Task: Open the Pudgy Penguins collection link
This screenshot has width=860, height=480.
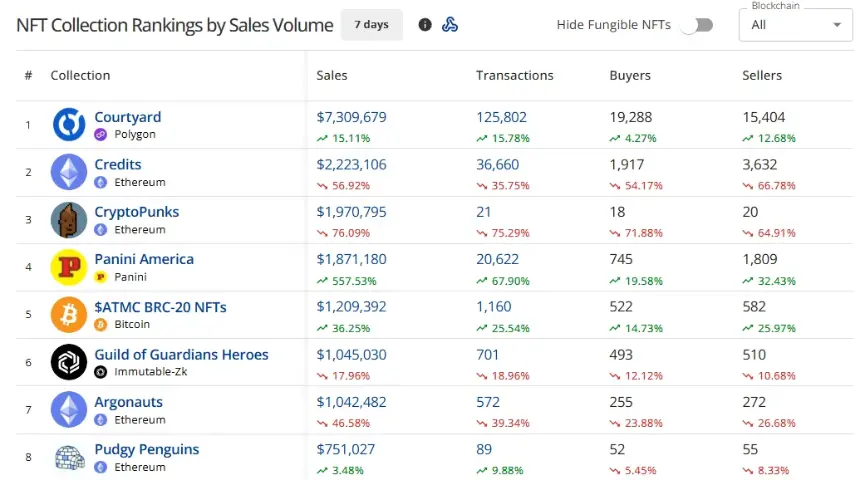Action: [146, 449]
